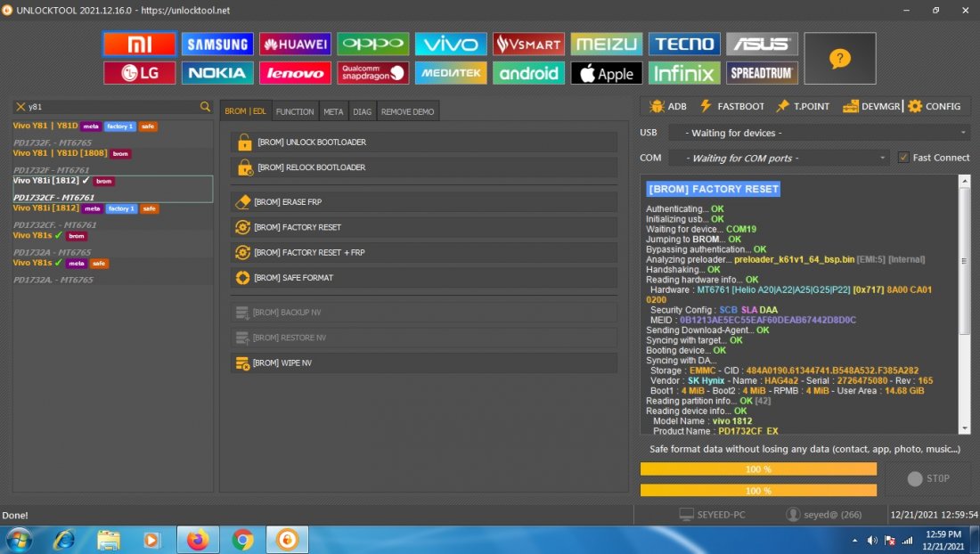This screenshot has width=980, height=554.
Task: Run [BROM] UNLOCK BOOTLOADER
Action: [x=424, y=142]
